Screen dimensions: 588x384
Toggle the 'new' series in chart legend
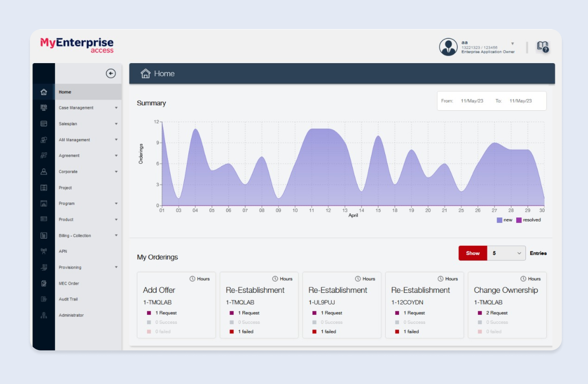(x=504, y=220)
